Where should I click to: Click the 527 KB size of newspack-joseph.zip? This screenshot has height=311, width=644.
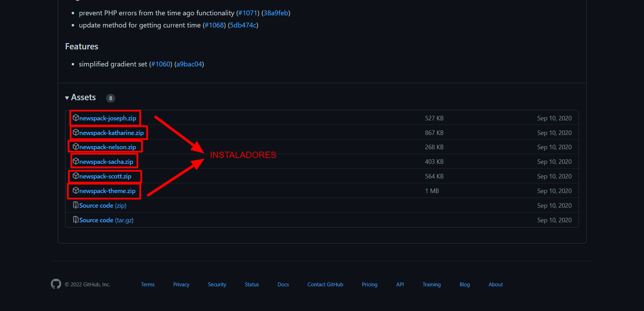434,118
